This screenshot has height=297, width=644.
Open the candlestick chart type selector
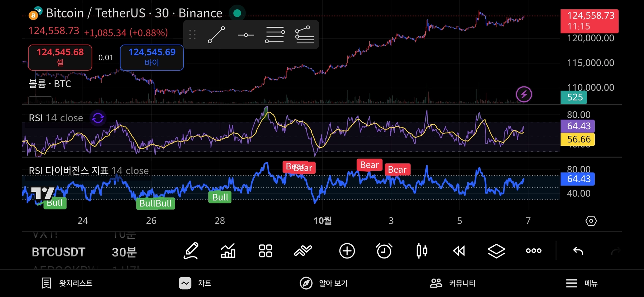(422, 251)
